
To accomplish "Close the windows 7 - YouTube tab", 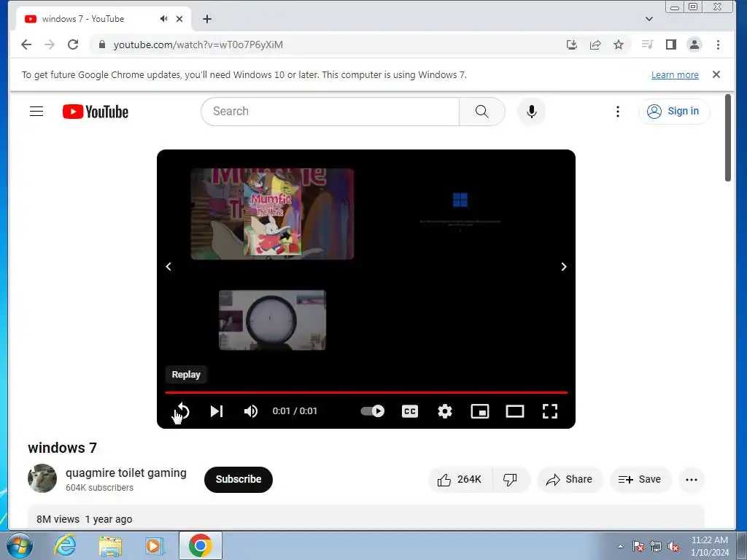I will tap(179, 19).
